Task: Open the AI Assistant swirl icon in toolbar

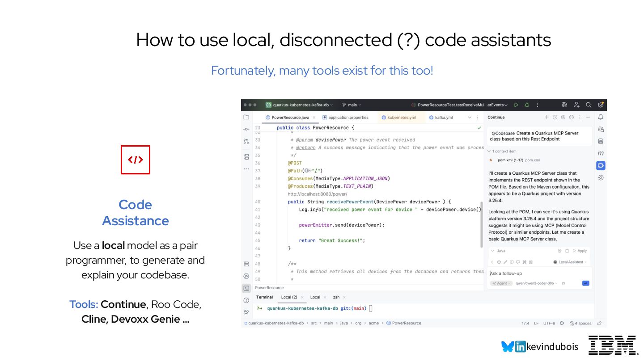Action: point(564,105)
